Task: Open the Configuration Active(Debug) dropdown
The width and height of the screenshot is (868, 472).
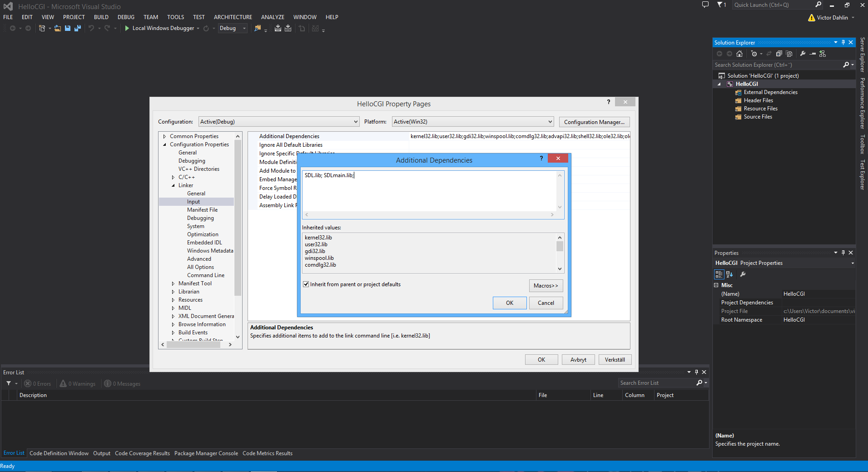Action: [x=279, y=122]
